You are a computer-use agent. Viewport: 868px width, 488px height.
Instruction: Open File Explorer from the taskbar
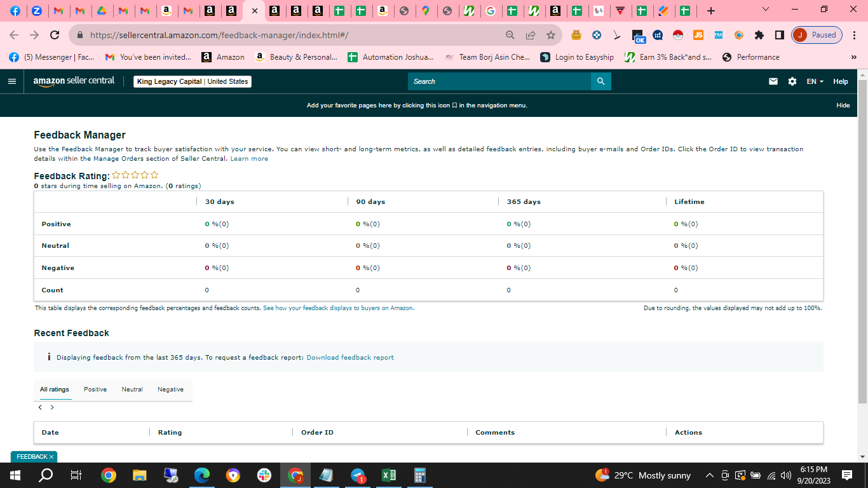click(140, 475)
